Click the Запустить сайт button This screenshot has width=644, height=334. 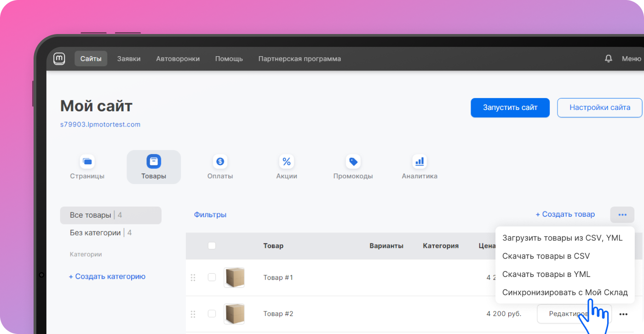[x=510, y=108]
